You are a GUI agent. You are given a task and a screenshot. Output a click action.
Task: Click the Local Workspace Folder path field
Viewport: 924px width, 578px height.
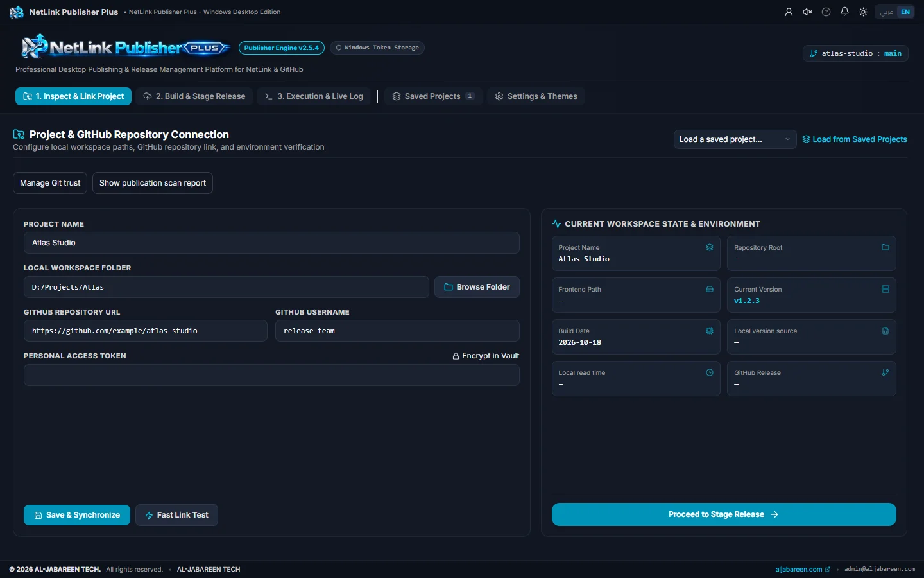click(x=227, y=287)
